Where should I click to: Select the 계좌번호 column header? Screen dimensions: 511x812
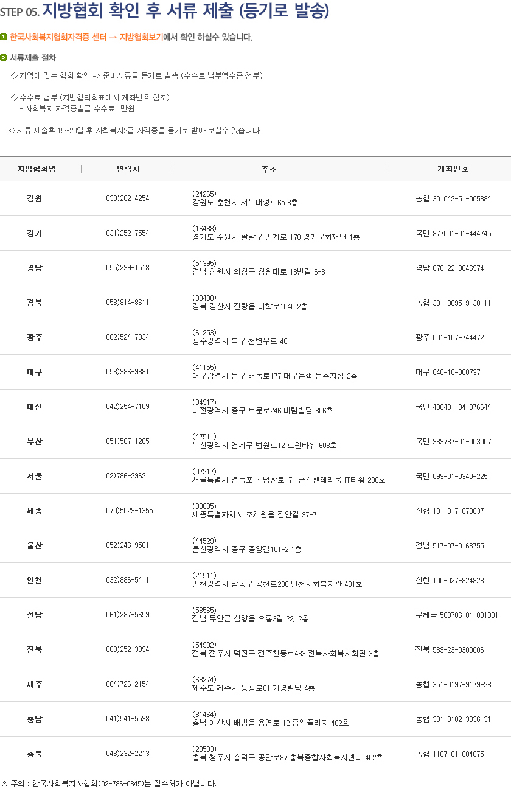point(453,169)
